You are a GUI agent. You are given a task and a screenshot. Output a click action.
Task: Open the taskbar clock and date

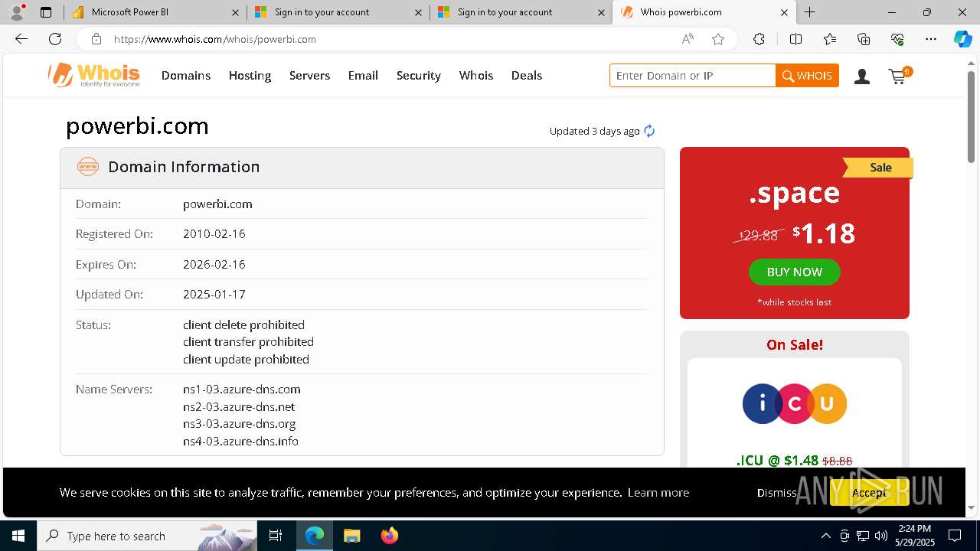tap(916, 536)
